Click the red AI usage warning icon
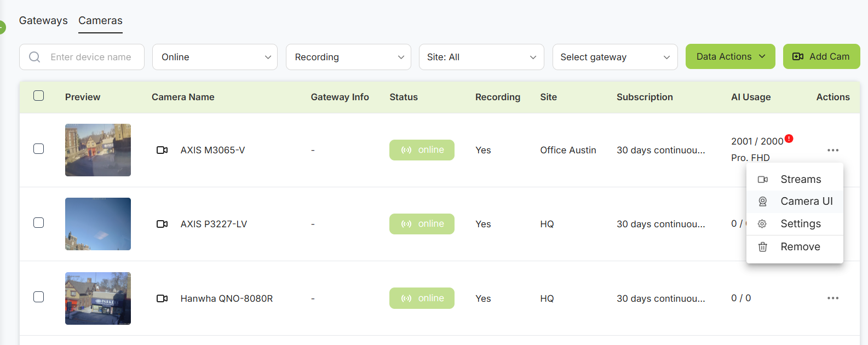Viewport: 868px width, 345px height. click(x=789, y=139)
